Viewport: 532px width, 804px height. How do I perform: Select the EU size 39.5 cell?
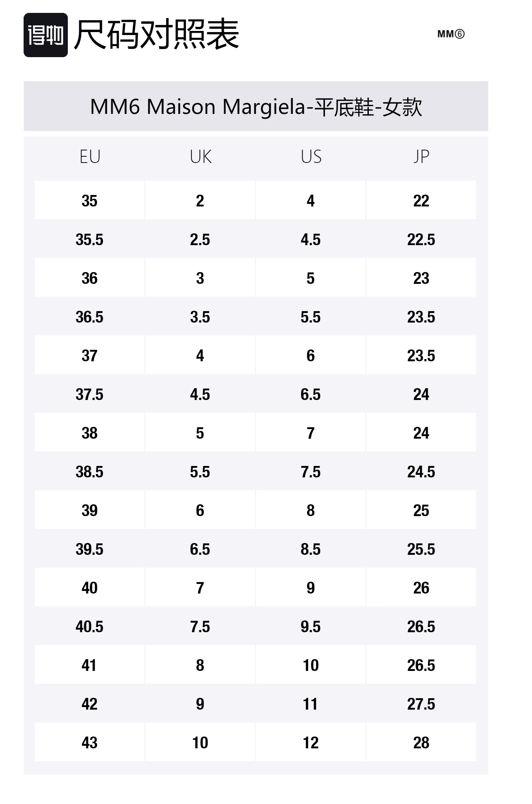(90, 549)
